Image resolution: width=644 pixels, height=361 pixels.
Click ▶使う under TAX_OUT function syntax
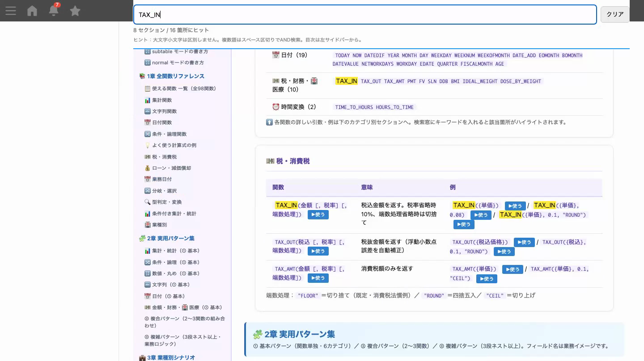point(318,251)
